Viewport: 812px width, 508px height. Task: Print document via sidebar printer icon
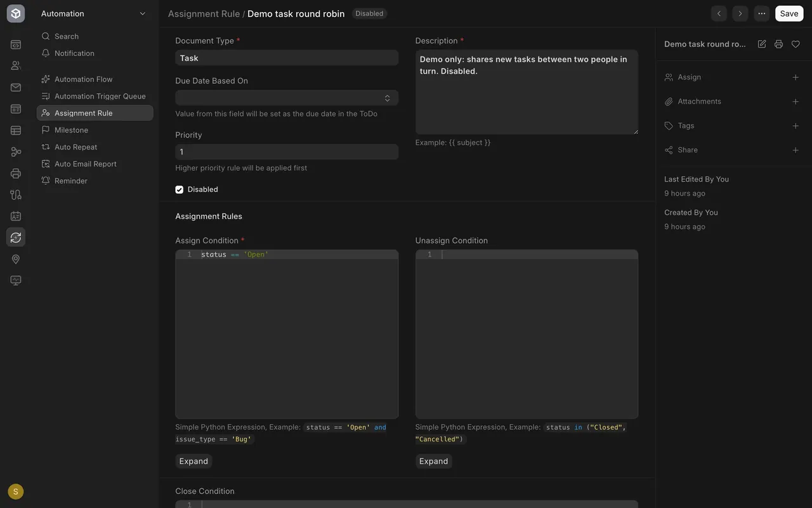coord(778,44)
